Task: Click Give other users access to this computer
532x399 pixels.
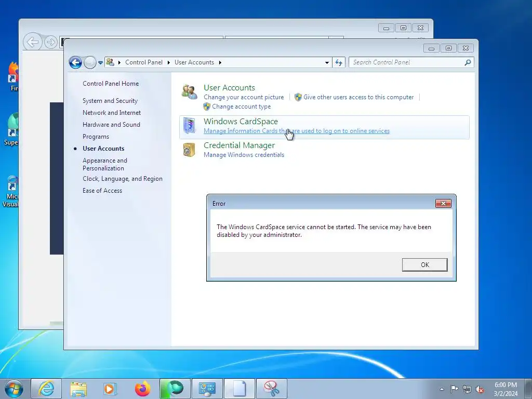Action: click(358, 97)
